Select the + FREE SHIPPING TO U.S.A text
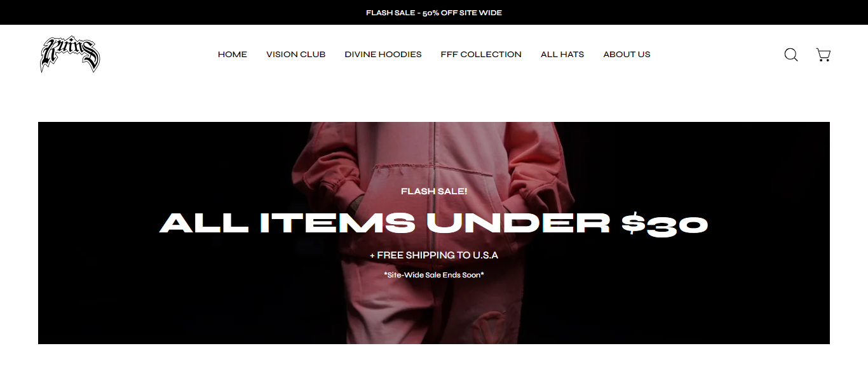Screen dimensions: 868x367 [x=434, y=255]
